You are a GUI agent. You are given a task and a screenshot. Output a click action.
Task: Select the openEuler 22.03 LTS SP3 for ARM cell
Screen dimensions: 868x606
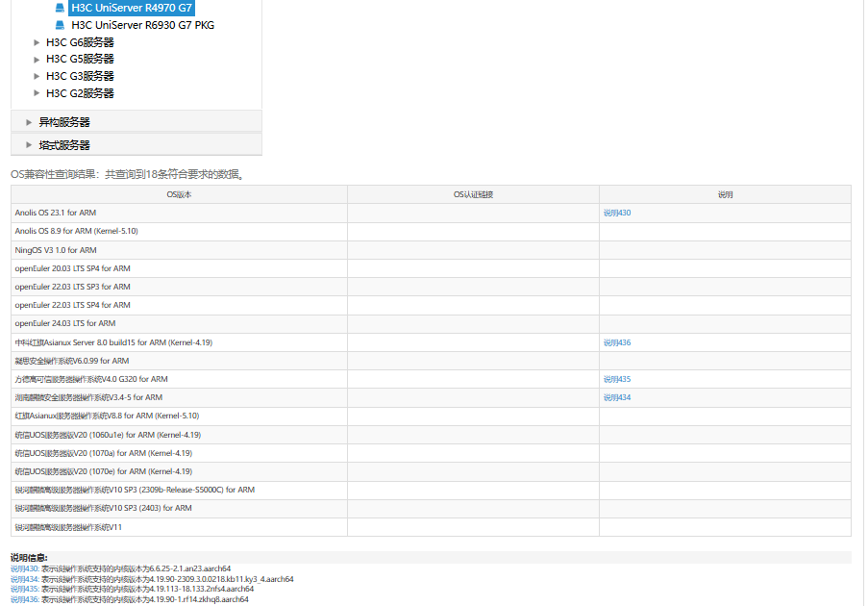pyautogui.click(x=179, y=287)
